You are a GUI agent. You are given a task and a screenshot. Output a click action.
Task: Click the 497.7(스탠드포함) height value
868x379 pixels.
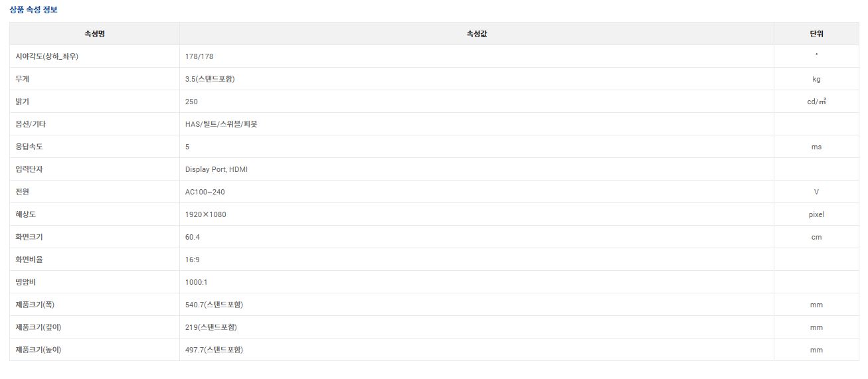214,350
